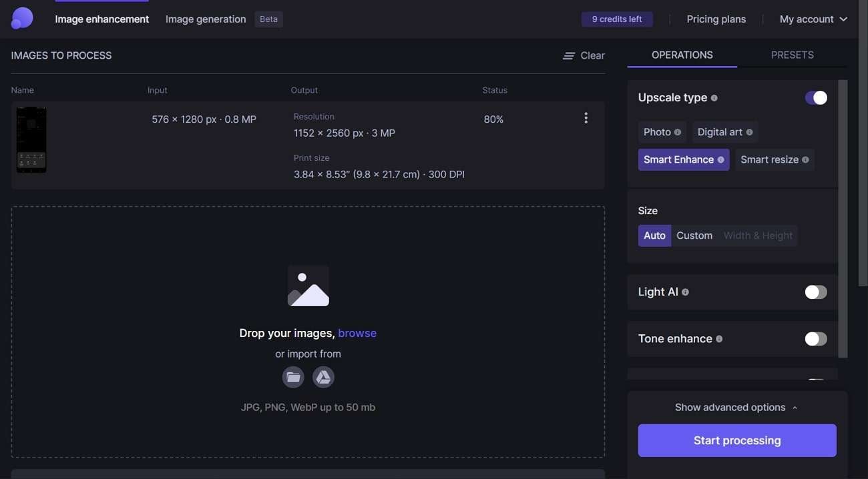
Task: Click the browse link to upload images
Action: coord(357,333)
